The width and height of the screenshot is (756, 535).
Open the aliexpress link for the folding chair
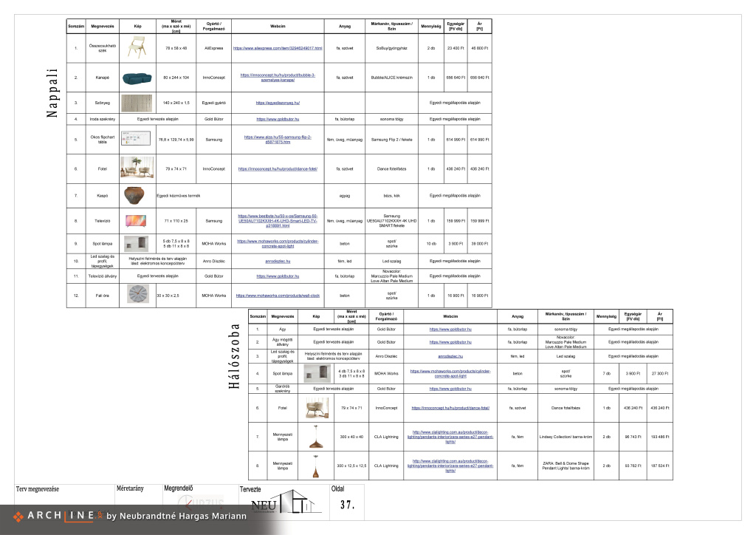coord(278,48)
